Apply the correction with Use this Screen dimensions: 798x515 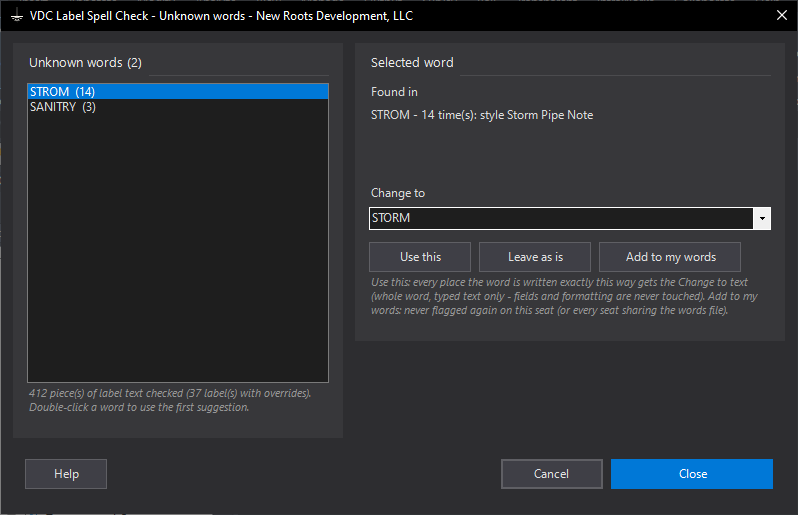pos(420,257)
